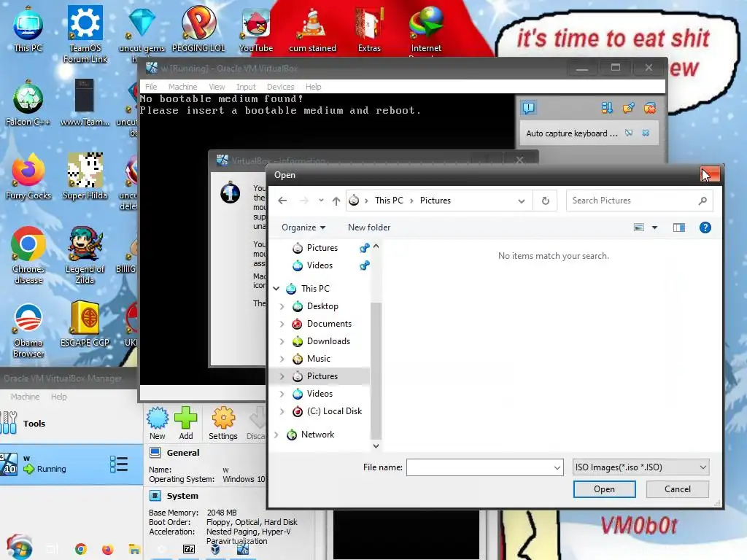The width and height of the screenshot is (747, 560).
Task: Click Add in VirtualBox Manager toolbar
Action: [186, 424]
